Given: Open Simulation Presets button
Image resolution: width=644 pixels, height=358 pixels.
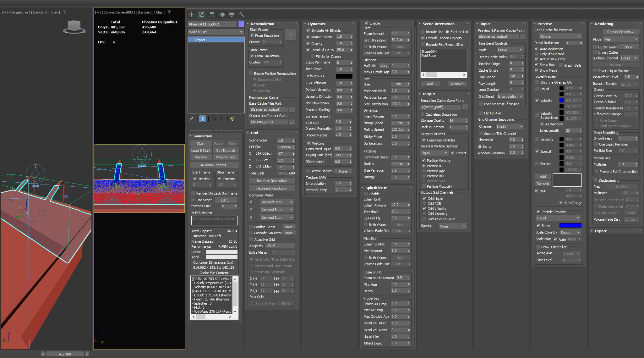Looking at the screenshot, I should (214, 165).
